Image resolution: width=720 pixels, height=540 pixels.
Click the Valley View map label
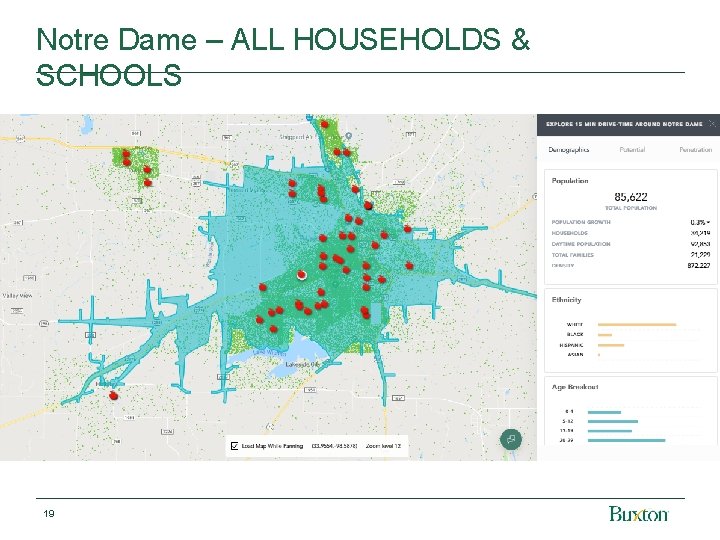pos(17,296)
